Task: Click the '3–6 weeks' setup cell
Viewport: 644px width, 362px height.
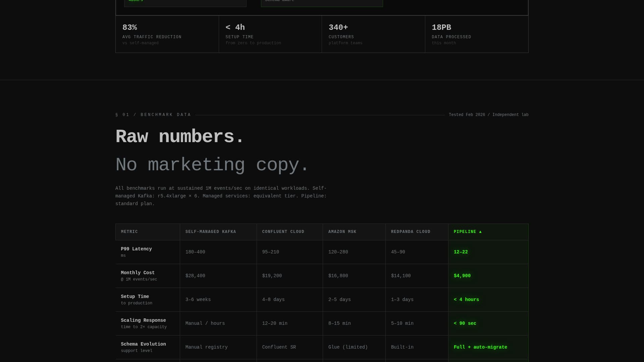Action: 218,300
